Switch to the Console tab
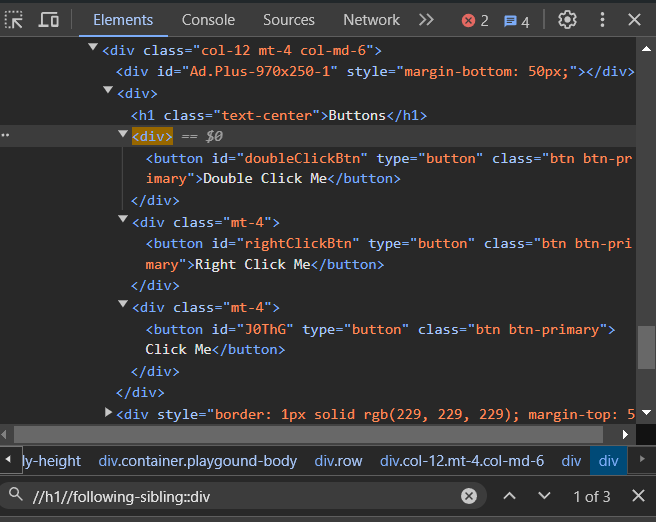Image resolution: width=656 pixels, height=522 pixels. tap(208, 20)
